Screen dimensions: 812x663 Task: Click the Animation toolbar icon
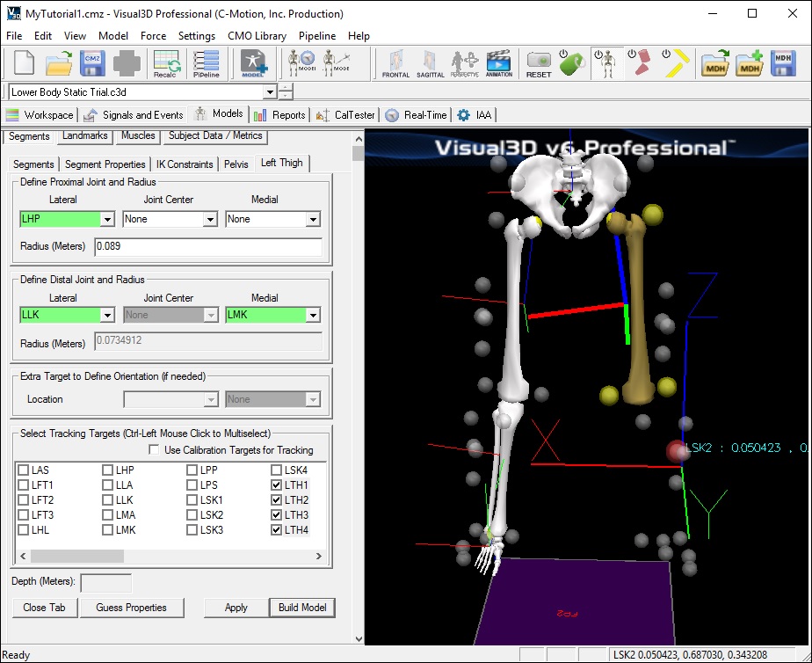tap(499, 64)
